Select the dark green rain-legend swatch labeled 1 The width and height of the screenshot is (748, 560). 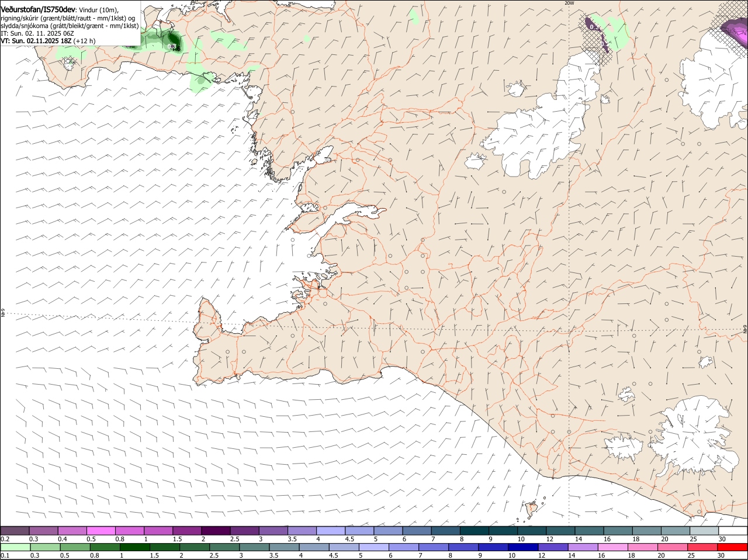135,547
